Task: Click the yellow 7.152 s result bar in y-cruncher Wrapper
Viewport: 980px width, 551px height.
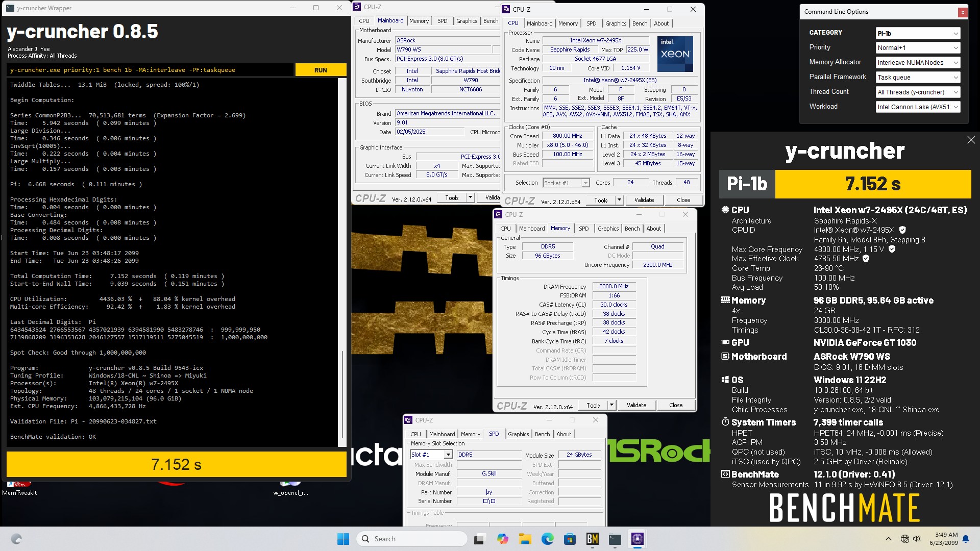Action: coord(176,464)
